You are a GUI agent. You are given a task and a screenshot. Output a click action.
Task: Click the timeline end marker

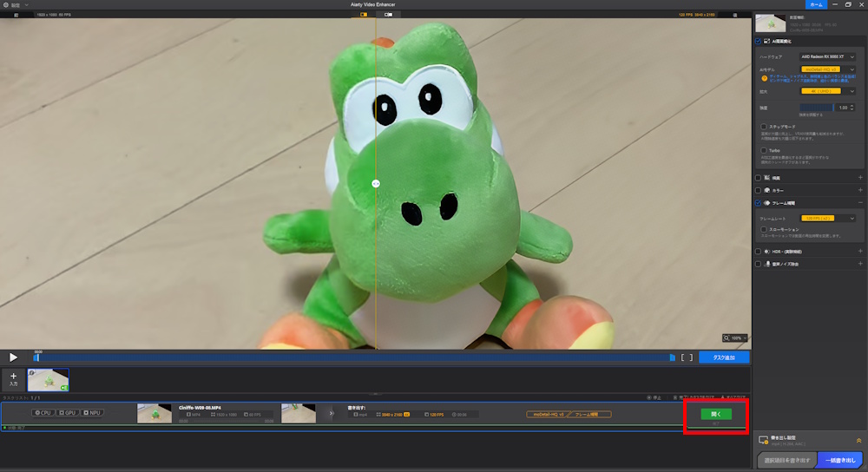coord(672,357)
